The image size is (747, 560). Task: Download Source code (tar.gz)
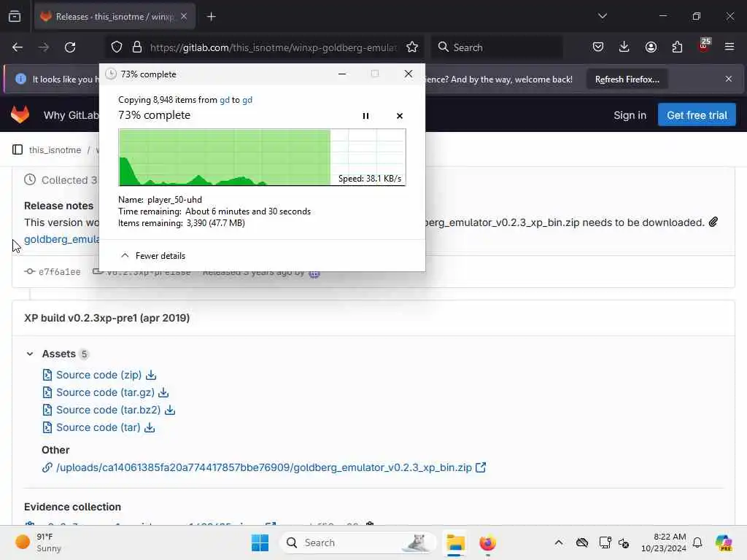(105, 392)
